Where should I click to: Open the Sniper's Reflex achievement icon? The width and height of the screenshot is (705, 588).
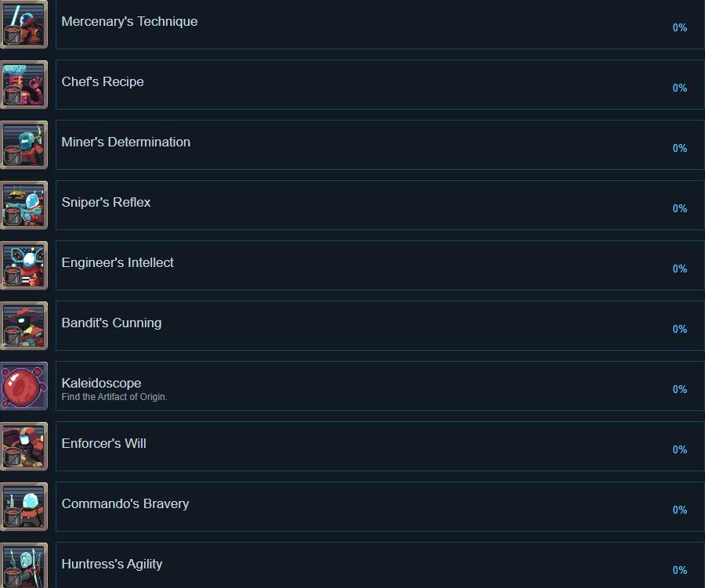click(x=23, y=205)
